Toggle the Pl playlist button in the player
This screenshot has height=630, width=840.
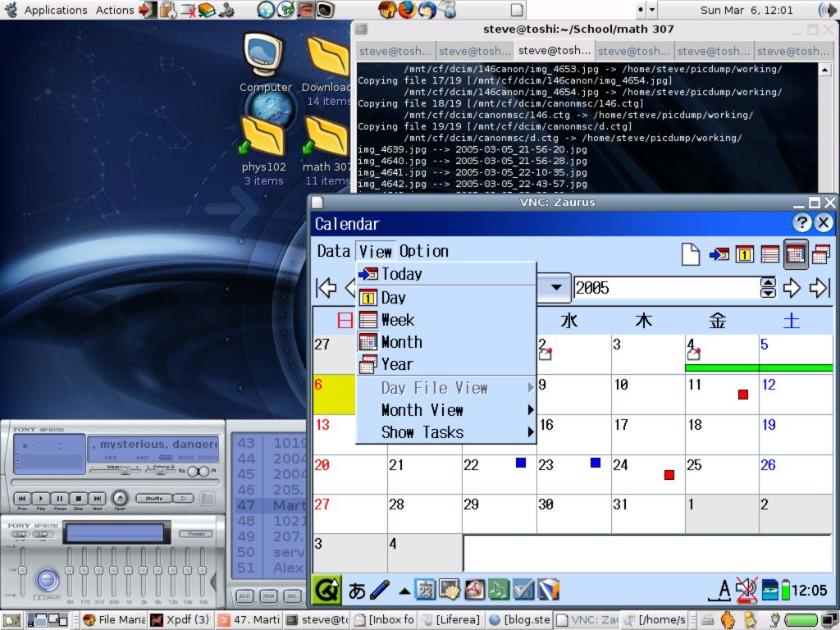206,472
